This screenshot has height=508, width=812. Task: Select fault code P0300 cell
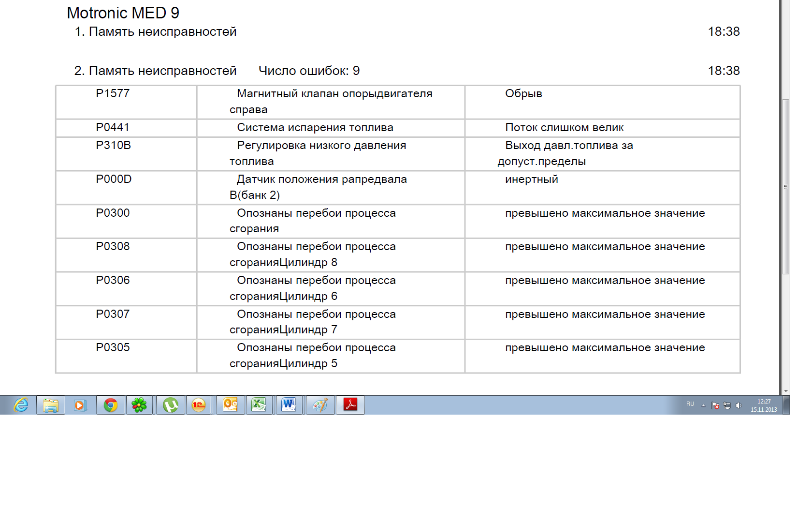[126, 221]
